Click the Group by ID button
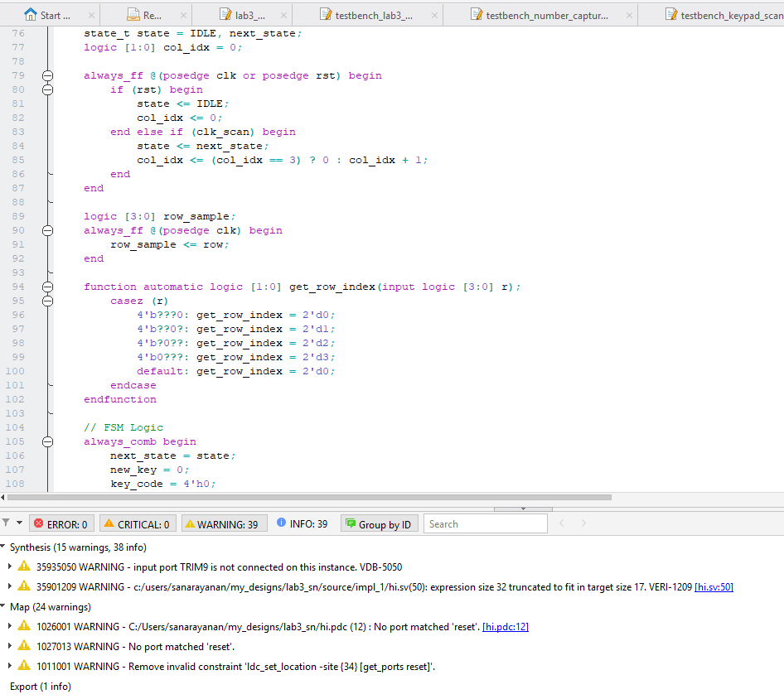Viewport: 784px width, 699px height. 378,524
